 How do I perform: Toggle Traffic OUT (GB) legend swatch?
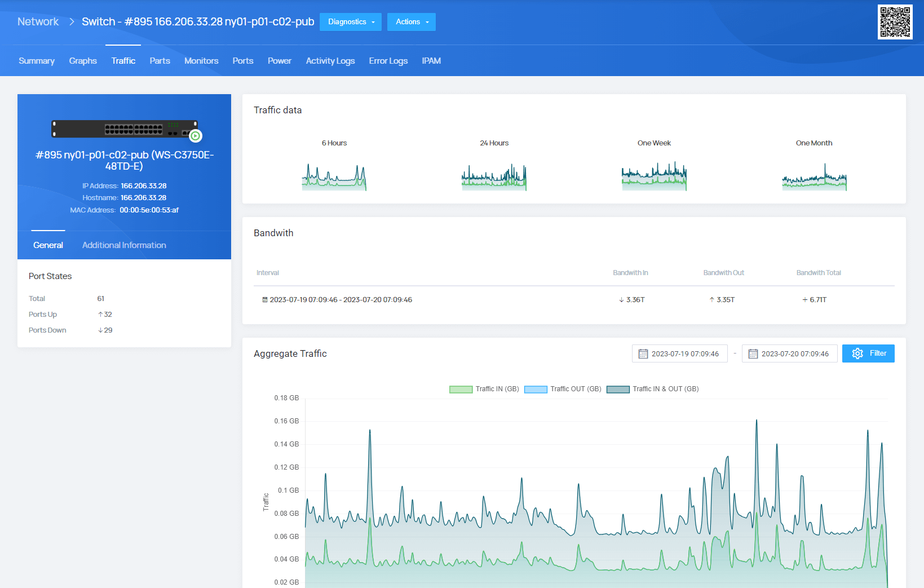pos(536,389)
